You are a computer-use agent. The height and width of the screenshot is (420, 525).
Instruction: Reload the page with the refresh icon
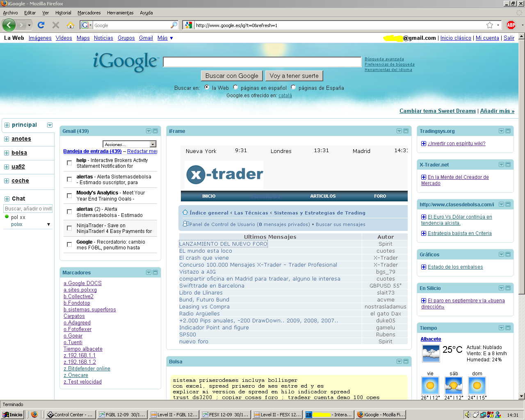pos(41,25)
